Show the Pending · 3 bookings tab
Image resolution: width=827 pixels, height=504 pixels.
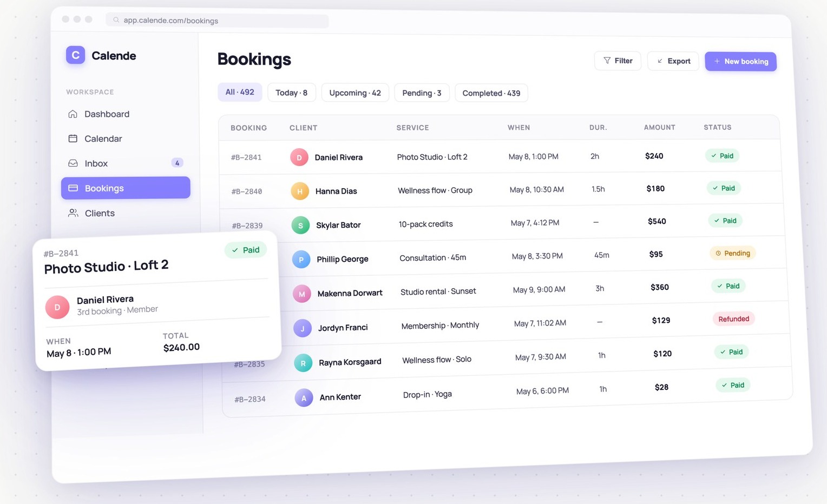[422, 93]
